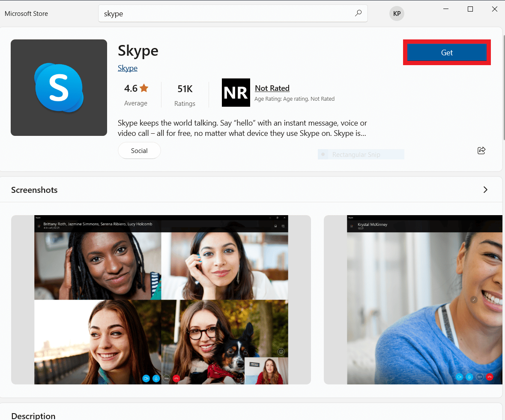505x420 pixels.
Task: Minimize the Microsoft Store window
Action: pos(446,9)
